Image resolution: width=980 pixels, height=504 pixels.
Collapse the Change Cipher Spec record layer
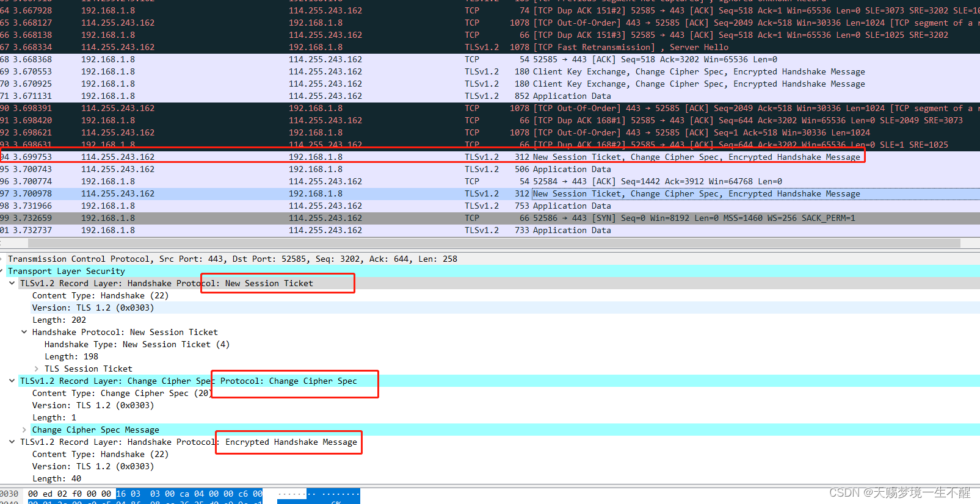12,381
